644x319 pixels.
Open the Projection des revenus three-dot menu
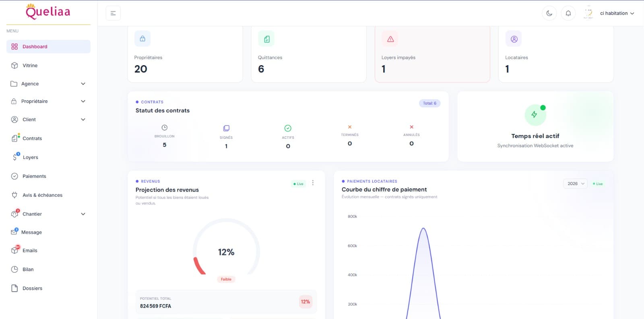tap(313, 183)
